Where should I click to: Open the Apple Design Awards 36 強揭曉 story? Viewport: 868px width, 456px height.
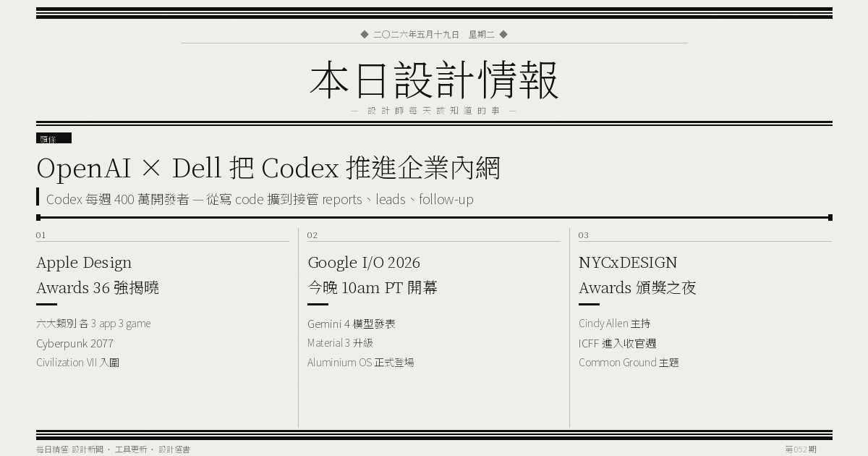(98, 275)
